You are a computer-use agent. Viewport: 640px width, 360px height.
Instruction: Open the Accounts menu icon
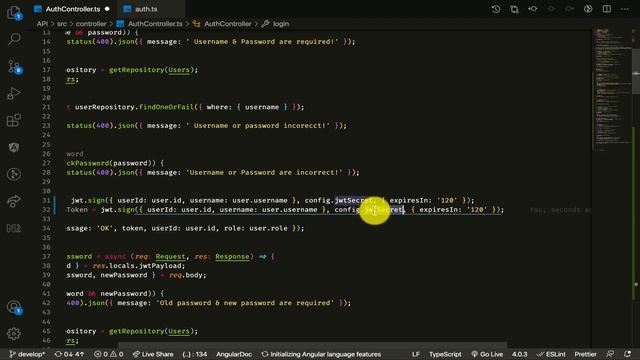pos(14,307)
